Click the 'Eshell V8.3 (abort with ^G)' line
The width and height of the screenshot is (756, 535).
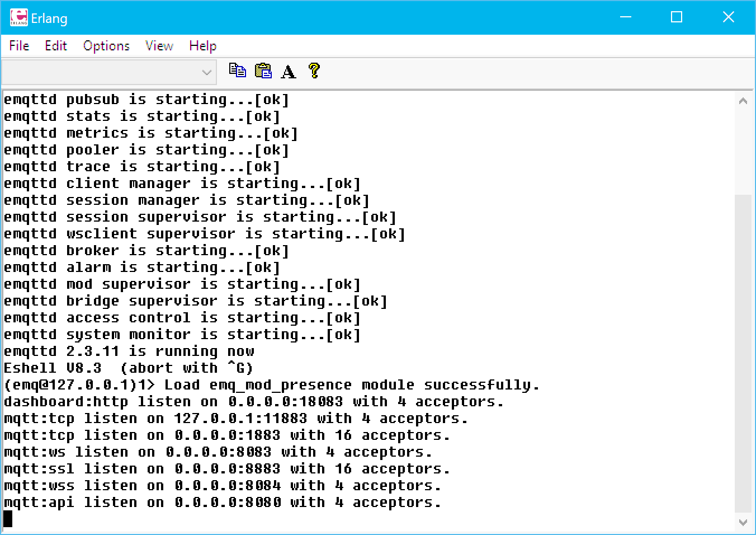click(x=129, y=368)
